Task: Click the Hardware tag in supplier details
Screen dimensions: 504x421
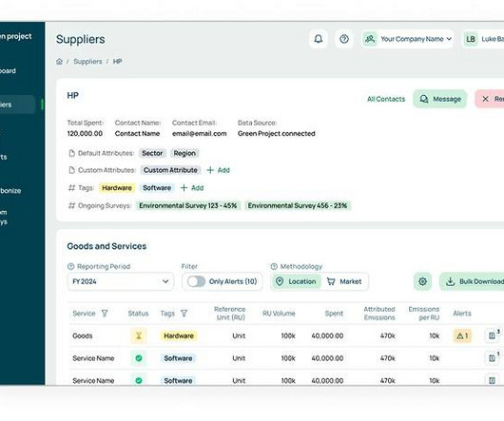Action: (117, 187)
